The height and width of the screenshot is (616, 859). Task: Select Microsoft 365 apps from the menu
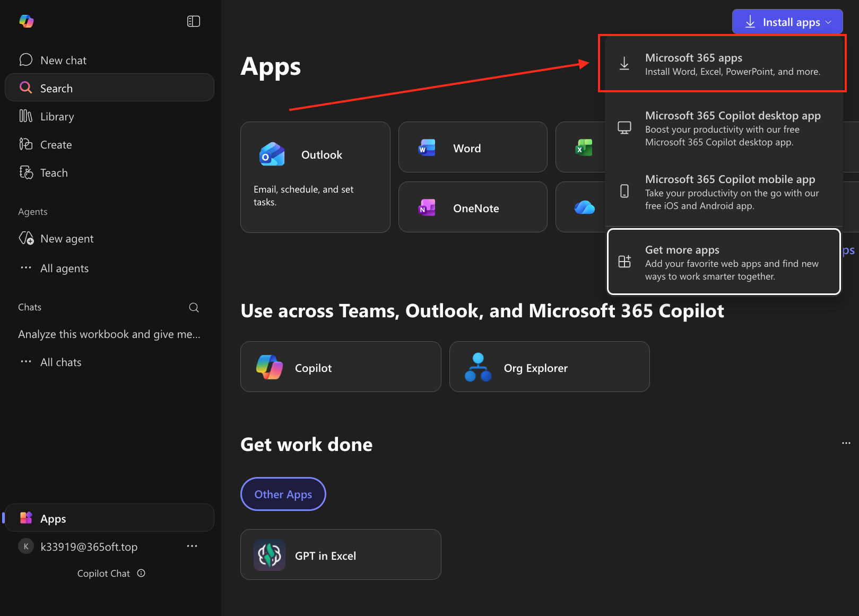point(722,63)
